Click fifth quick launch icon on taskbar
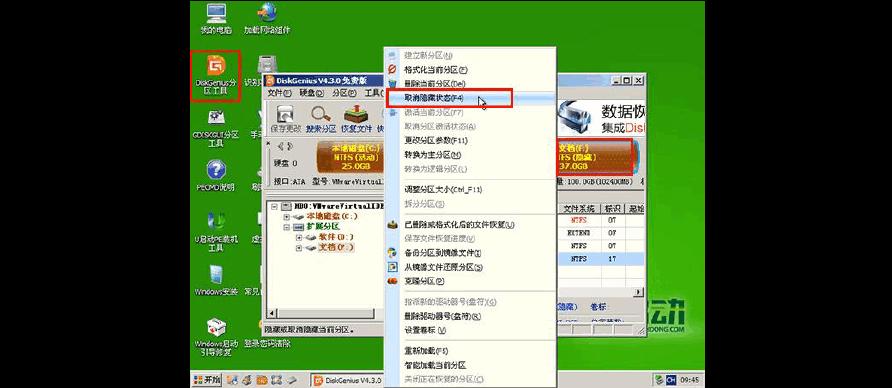Image resolution: width=892 pixels, height=388 pixels. (291, 380)
